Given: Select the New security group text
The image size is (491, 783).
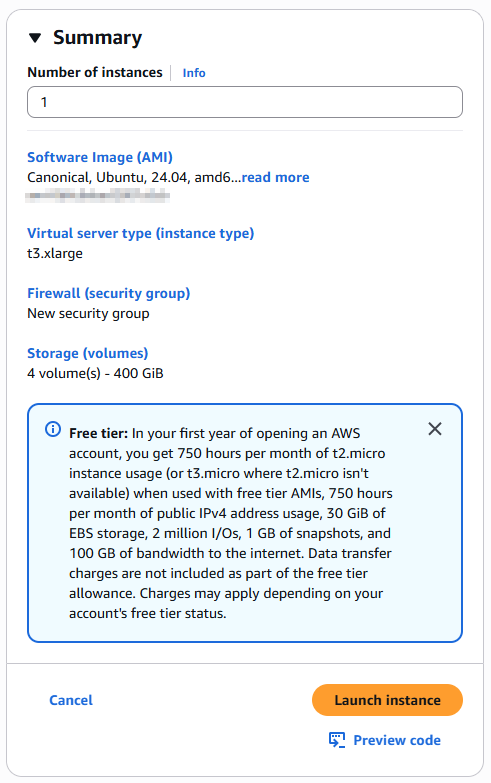Looking at the screenshot, I should tap(88, 313).
